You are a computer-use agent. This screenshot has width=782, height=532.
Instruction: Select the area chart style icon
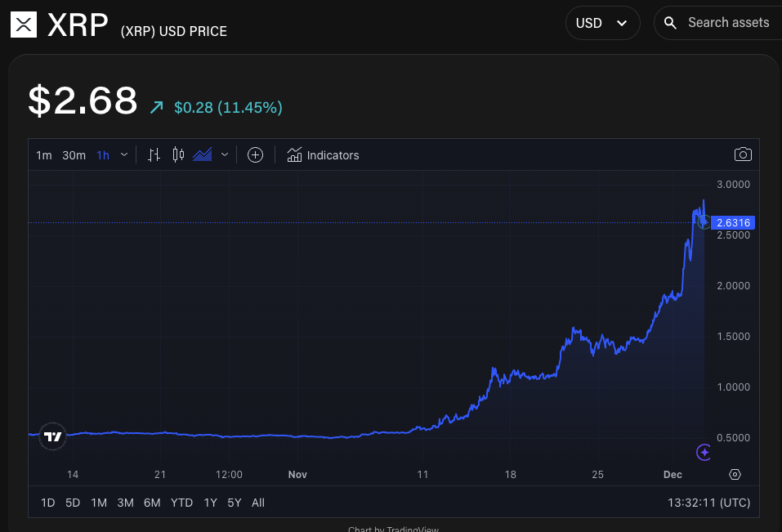click(x=203, y=154)
